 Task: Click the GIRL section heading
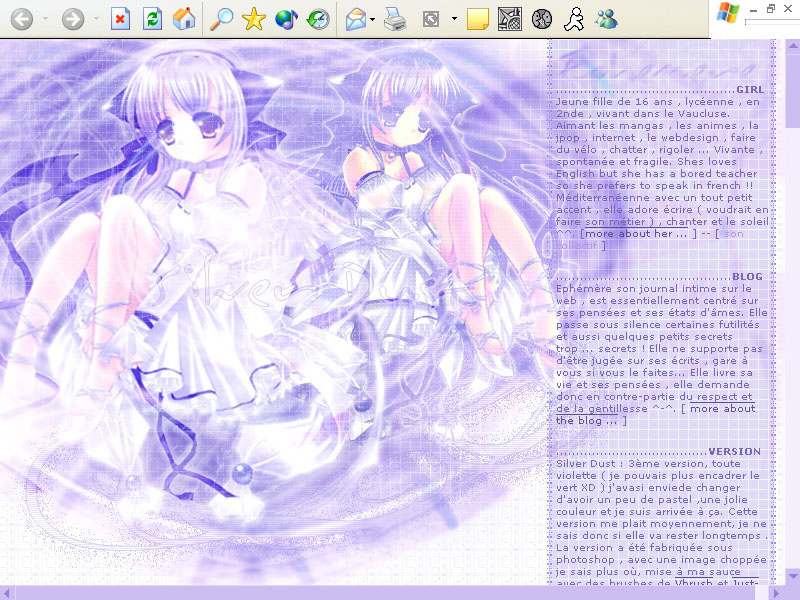(x=750, y=90)
